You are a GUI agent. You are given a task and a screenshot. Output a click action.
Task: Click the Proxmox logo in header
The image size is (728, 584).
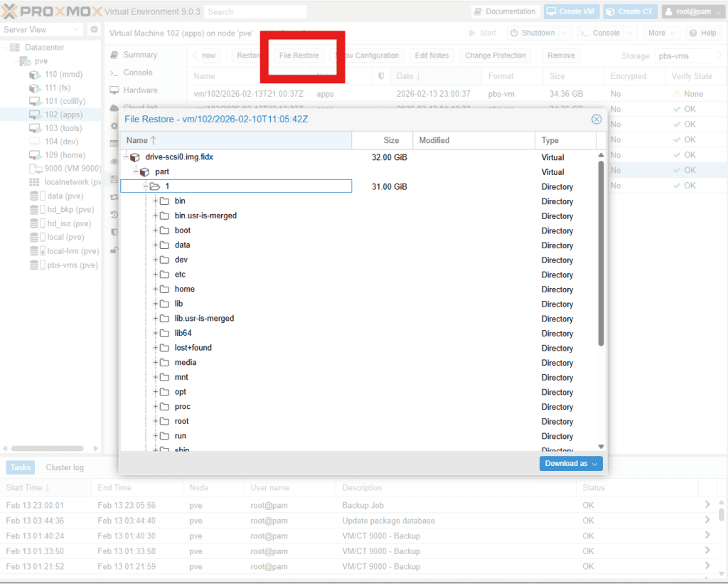(51, 11)
